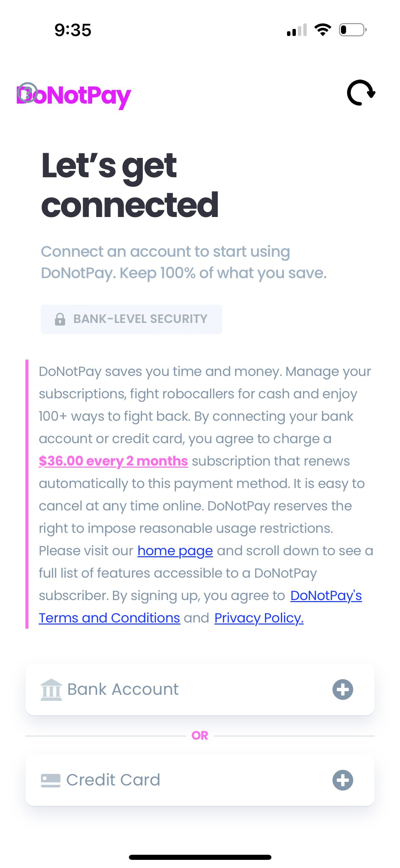Click the Wi-Fi icon in status bar
The height and width of the screenshot is (868, 400).
point(323,30)
